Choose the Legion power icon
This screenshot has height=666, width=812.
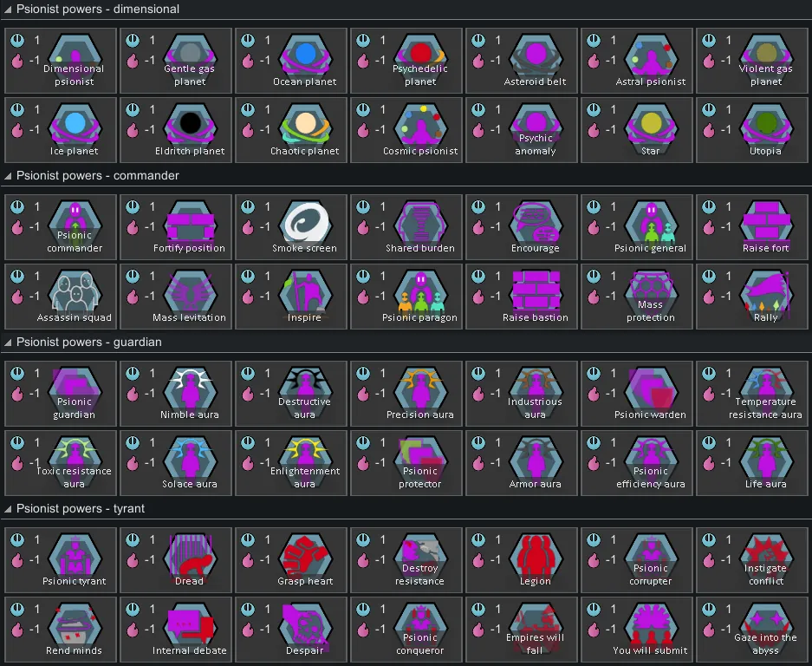point(536,554)
